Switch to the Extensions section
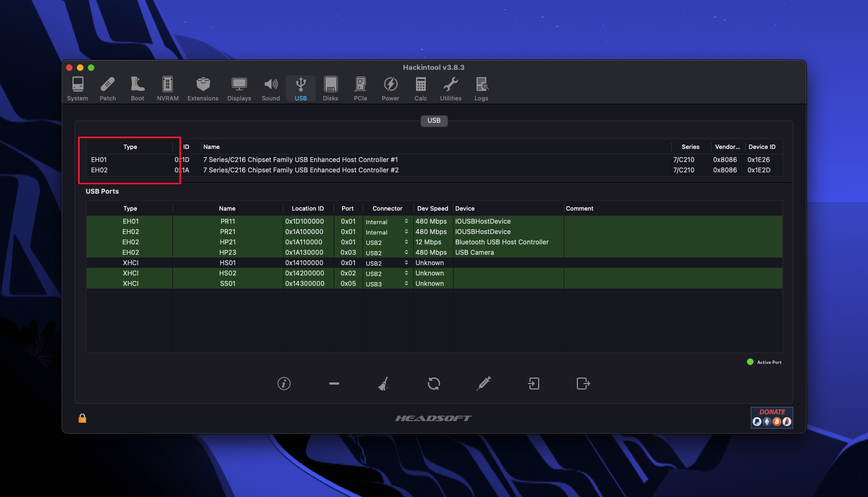Image resolution: width=868 pixels, height=497 pixels. click(x=203, y=89)
